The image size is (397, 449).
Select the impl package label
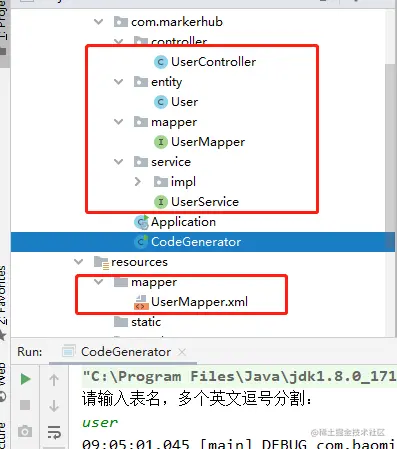pos(183,182)
